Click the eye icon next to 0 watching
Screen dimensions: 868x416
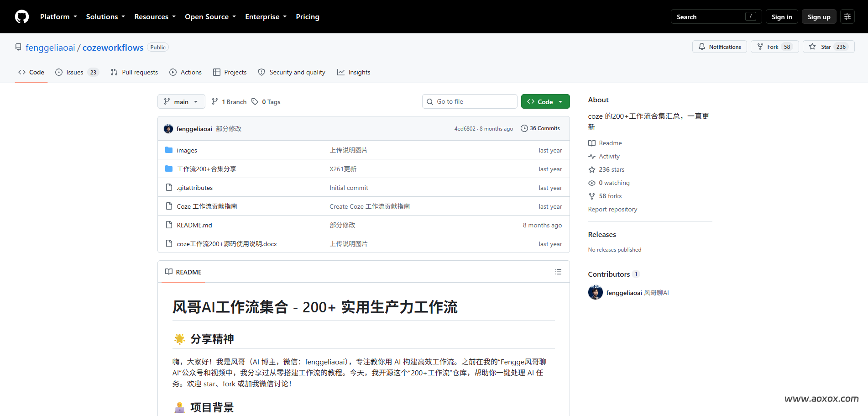(x=592, y=183)
